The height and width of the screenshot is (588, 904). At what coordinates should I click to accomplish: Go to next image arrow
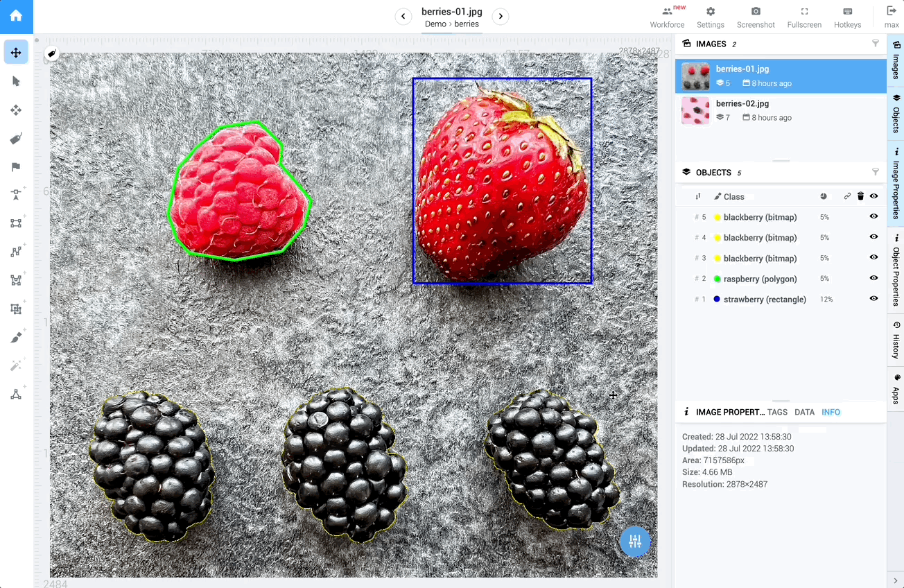point(501,17)
